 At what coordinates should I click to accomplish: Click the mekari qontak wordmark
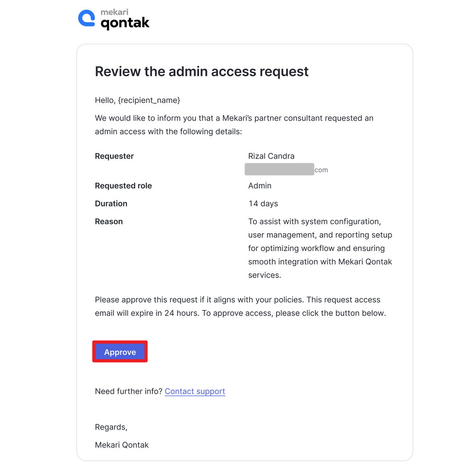[x=125, y=20]
